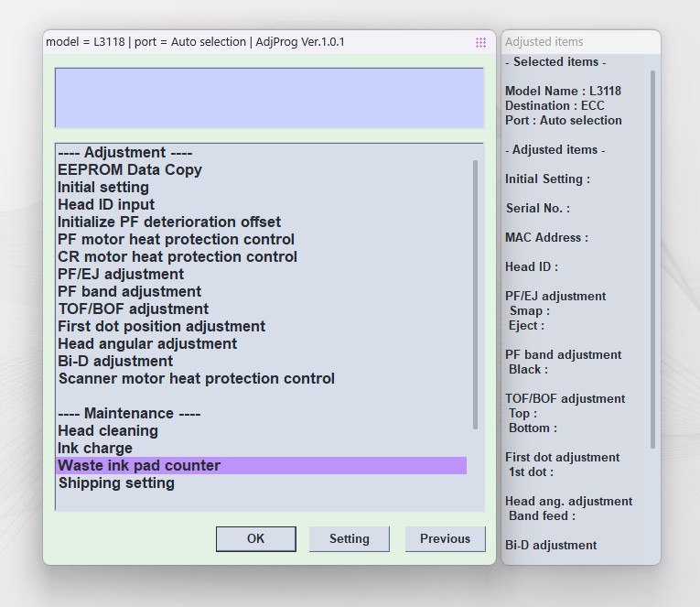Viewport: 700px width, 607px height.
Task: Click the AdjProg window title text
Action: pyautogui.click(x=195, y=42)
